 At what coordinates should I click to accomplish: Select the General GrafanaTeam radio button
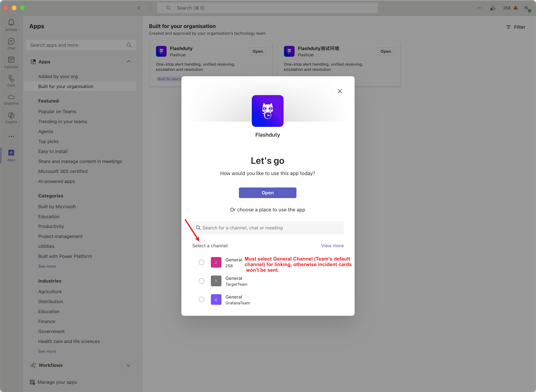tap(201, 299)
